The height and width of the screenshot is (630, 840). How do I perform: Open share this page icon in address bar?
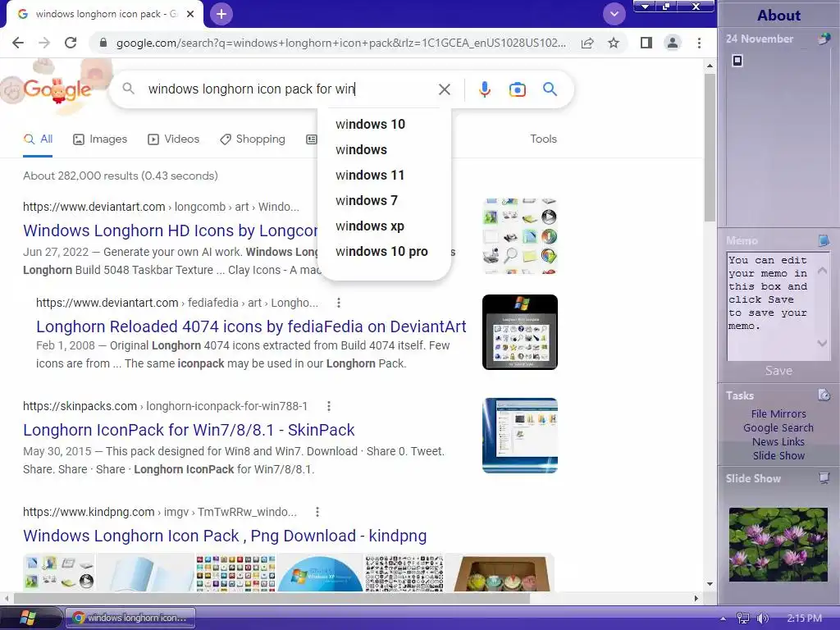tap(587, 43)
